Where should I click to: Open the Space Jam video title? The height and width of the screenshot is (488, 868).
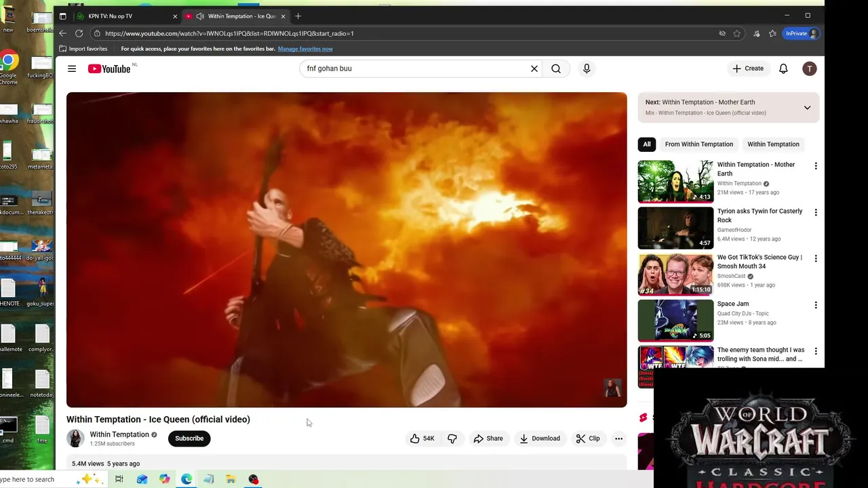click(733, 304)
